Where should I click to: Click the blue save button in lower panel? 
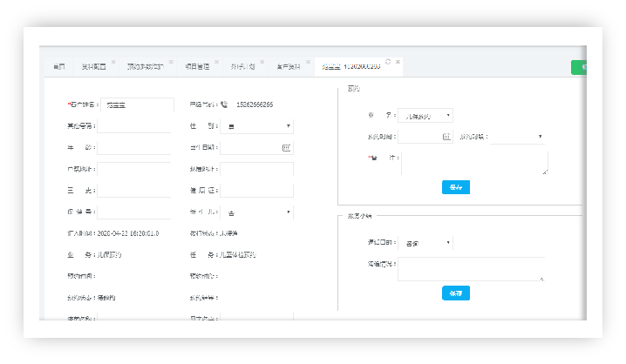(x=455, y=293)
